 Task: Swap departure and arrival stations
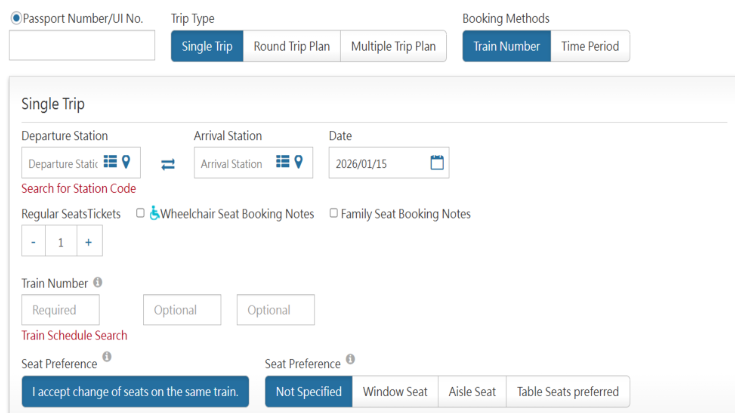[168, 164]
